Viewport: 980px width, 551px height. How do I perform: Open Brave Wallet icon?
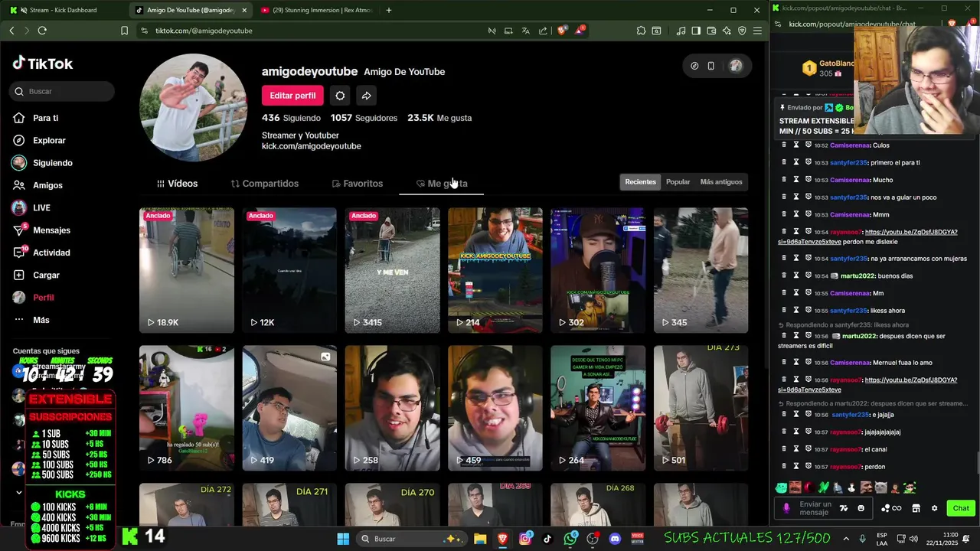click(x=711, y=31)
